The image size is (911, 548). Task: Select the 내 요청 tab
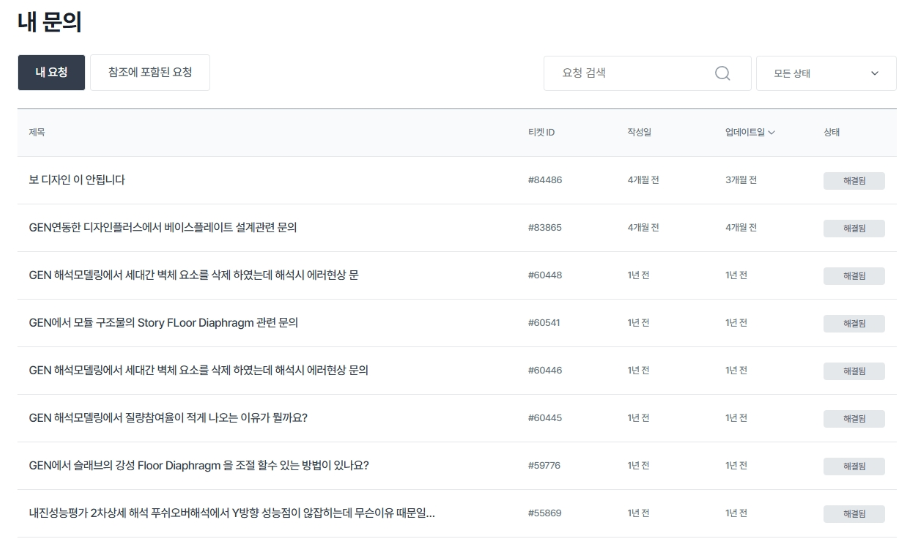coord(51,73)
